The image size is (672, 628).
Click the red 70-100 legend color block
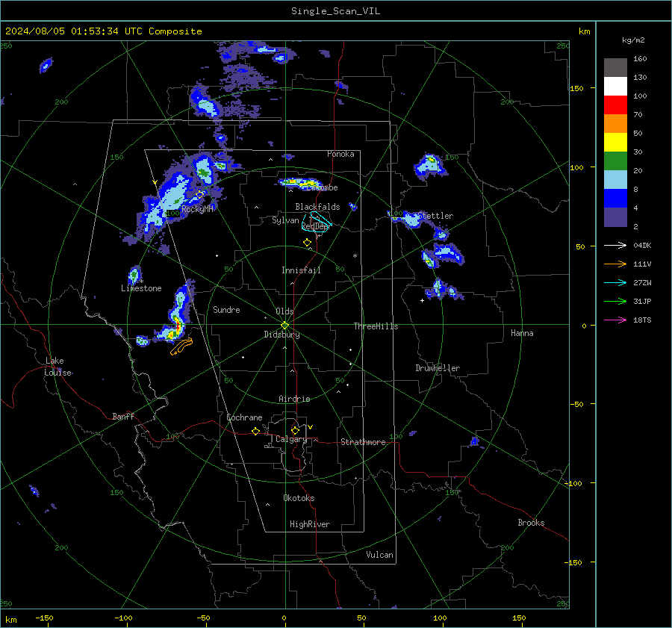(615, 105)
